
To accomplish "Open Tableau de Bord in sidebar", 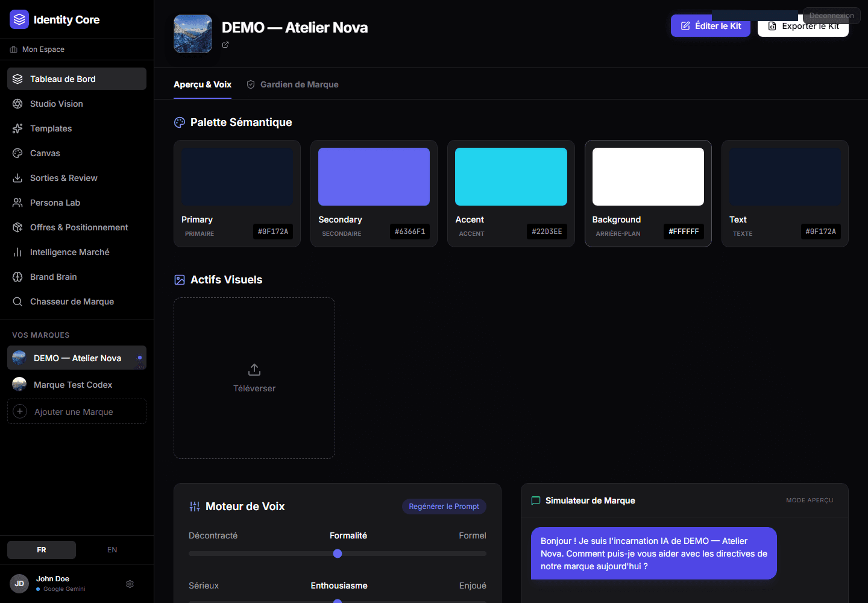I will click(x=77, y=79).
